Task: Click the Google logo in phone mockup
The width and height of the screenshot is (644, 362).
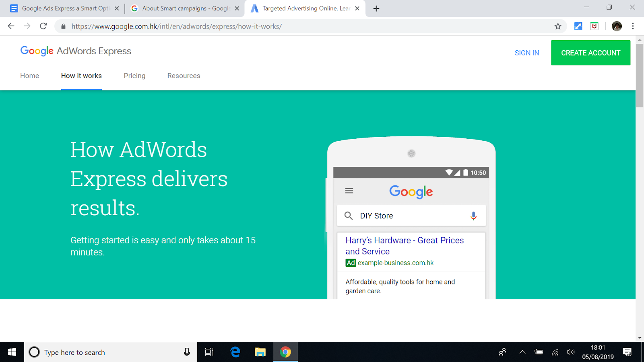Action: [x=411, y=192]
